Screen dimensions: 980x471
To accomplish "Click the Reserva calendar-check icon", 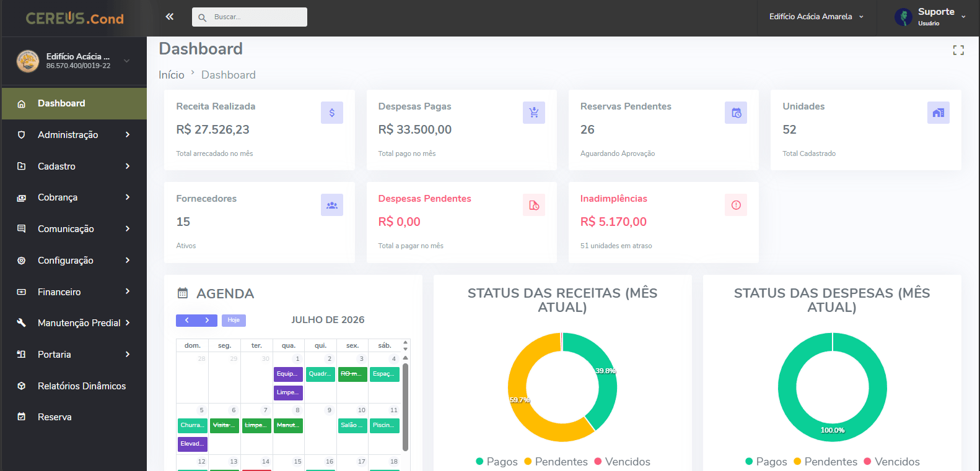I will pos(22,417).
